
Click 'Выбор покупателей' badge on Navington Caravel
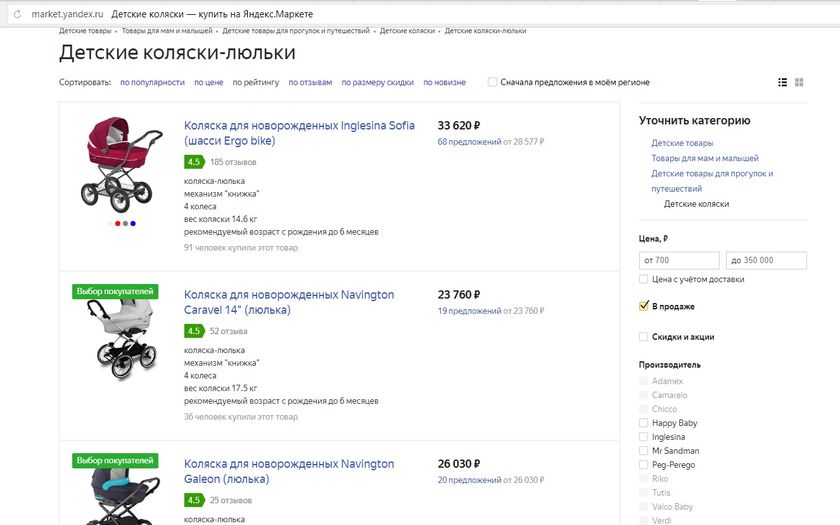tap(115, 291)
